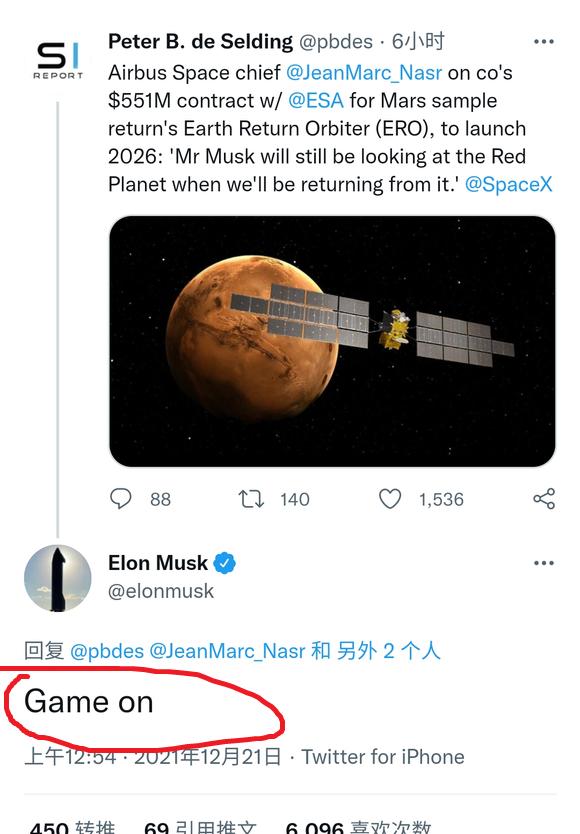580x834 pixels.
Task: Open the @JeanMarc_Nasr mention in the tweet text
Action: pyautogui.click(x=364, y=72)
